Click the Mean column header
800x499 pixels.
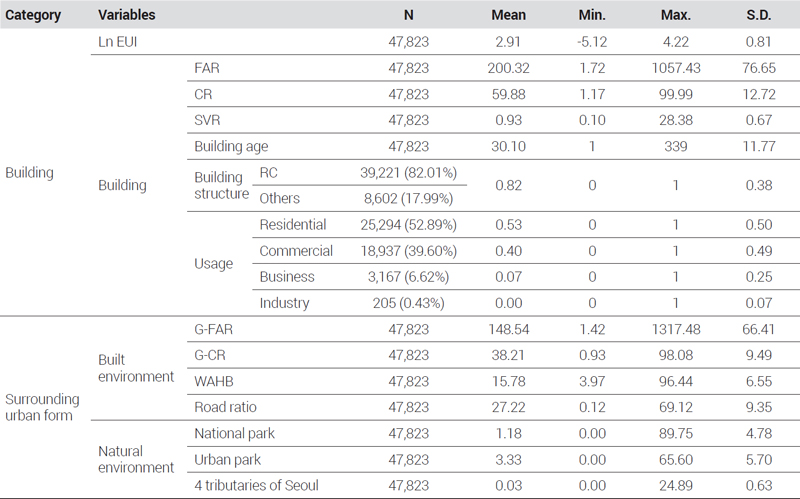[508, 15]
